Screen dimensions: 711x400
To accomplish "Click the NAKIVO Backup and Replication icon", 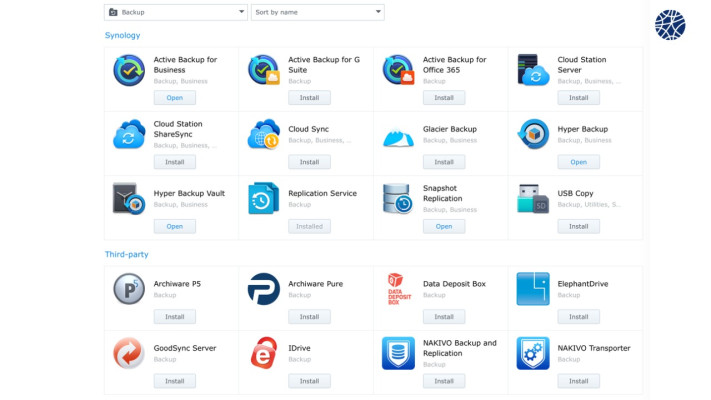I will click(399, 353).
